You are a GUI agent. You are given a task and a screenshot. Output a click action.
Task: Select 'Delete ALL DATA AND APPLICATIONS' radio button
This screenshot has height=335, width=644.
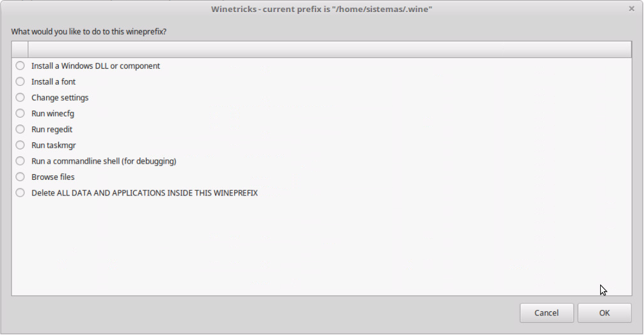click(20, 193)
